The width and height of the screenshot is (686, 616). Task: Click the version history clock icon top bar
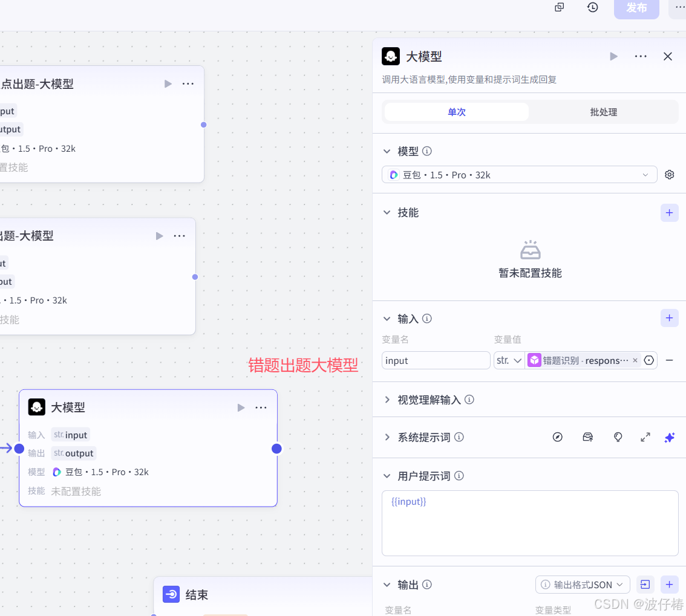click(592, 8)
